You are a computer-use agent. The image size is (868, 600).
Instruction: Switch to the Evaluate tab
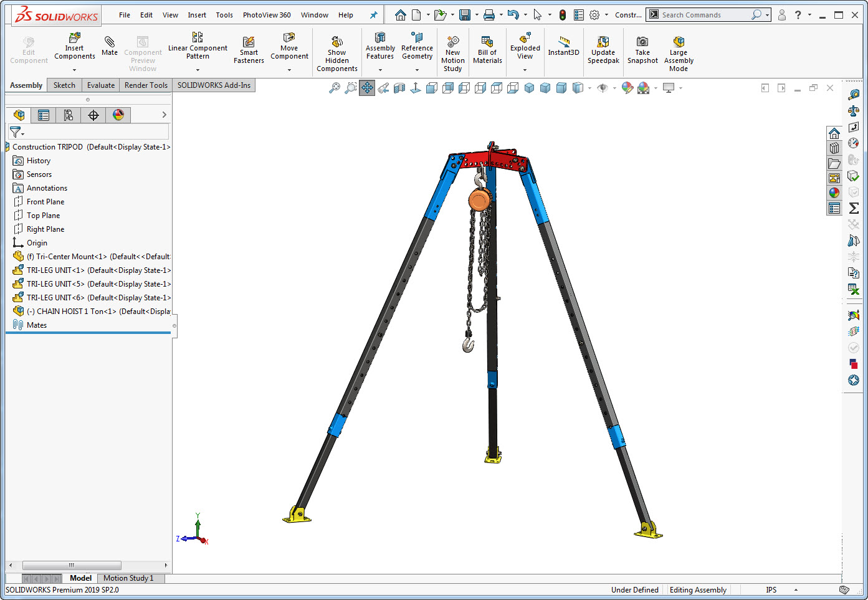coord(101,85)
